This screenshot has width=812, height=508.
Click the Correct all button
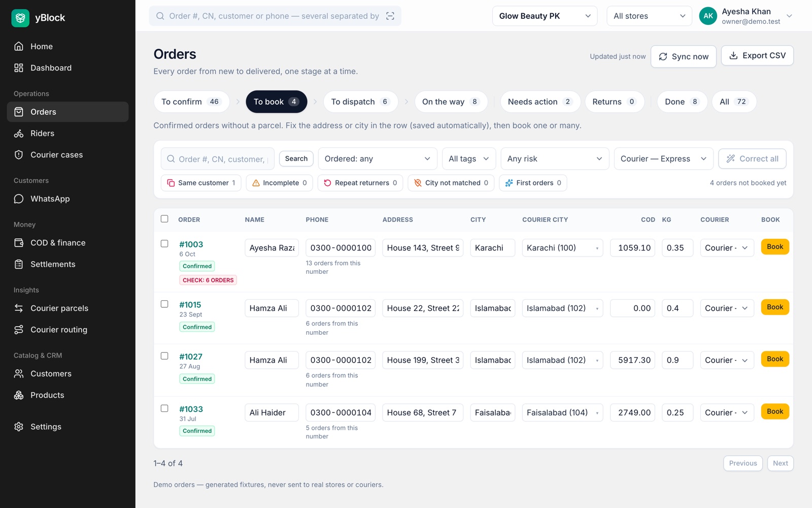click(x=752, y=158)
